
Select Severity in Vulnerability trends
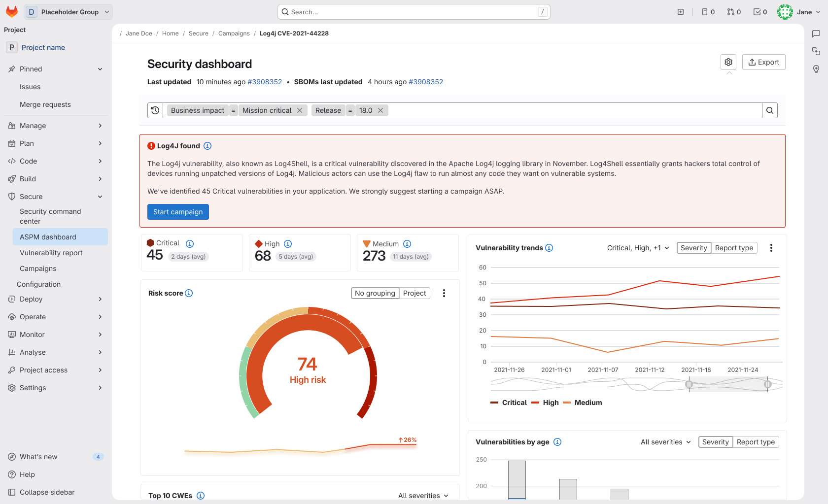click(694, 248)
